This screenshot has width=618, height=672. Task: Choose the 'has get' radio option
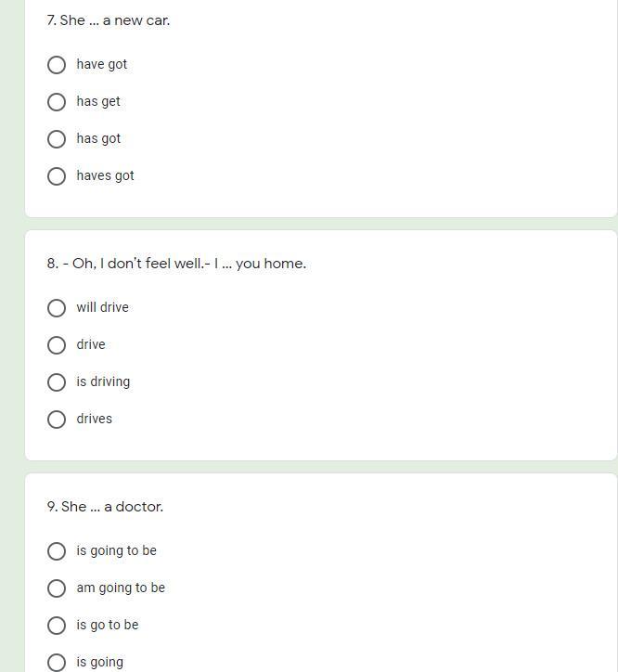57,102
